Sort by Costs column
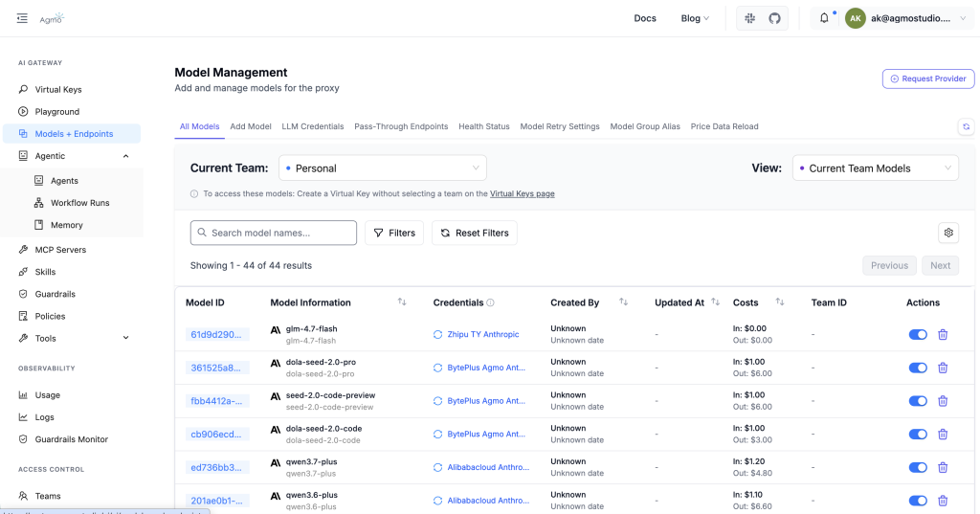980x514 pixels. pos(779,302)
